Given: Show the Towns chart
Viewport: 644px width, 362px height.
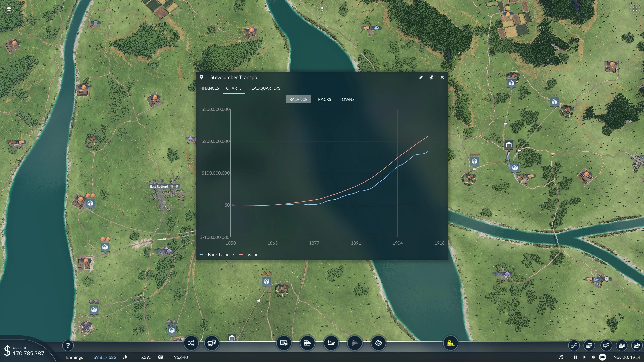Looking at the screenshot, I should 347,99.
